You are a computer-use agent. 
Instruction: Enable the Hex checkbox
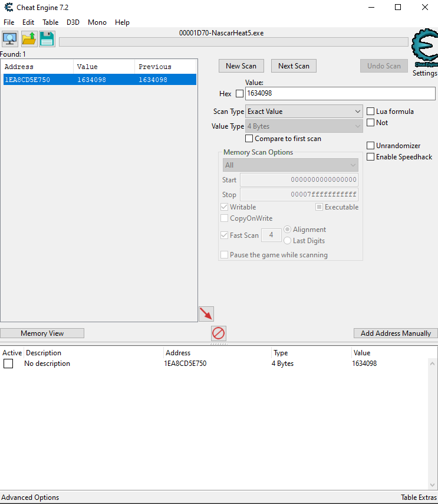tap(239, 94)
